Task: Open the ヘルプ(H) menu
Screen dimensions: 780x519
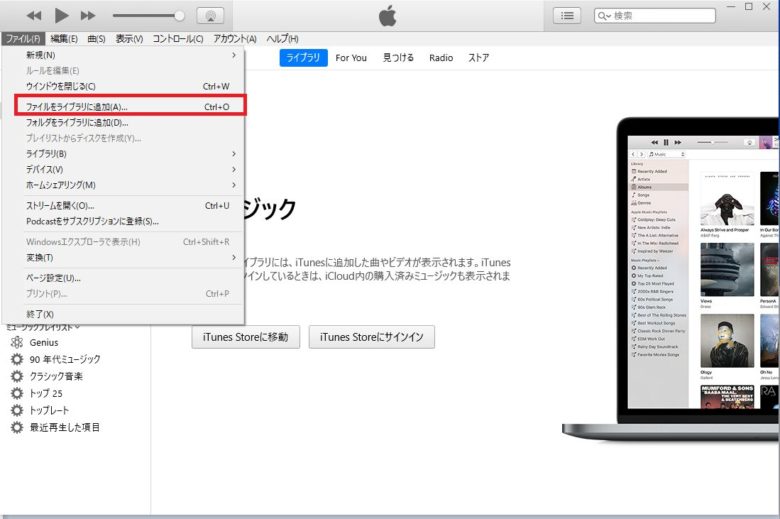Action: point(283,39)
